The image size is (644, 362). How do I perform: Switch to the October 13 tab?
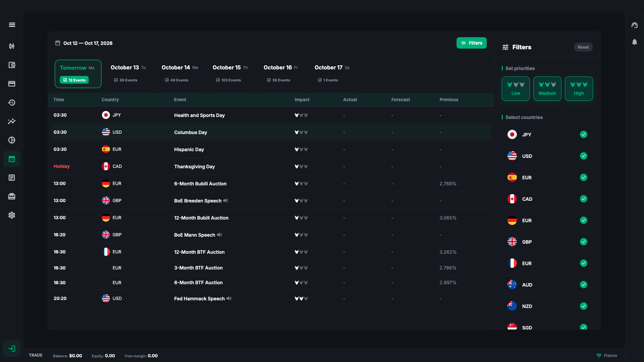[129, 74]
